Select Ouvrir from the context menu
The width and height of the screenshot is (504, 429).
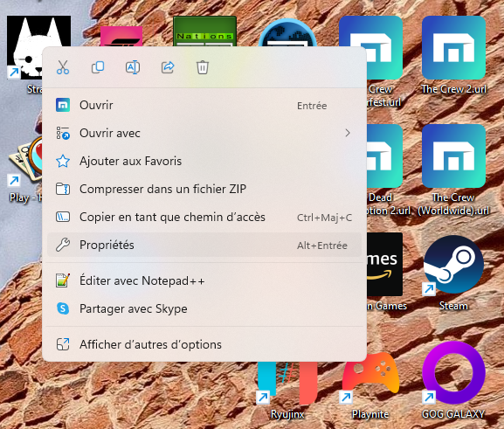(x=204, y=106)
